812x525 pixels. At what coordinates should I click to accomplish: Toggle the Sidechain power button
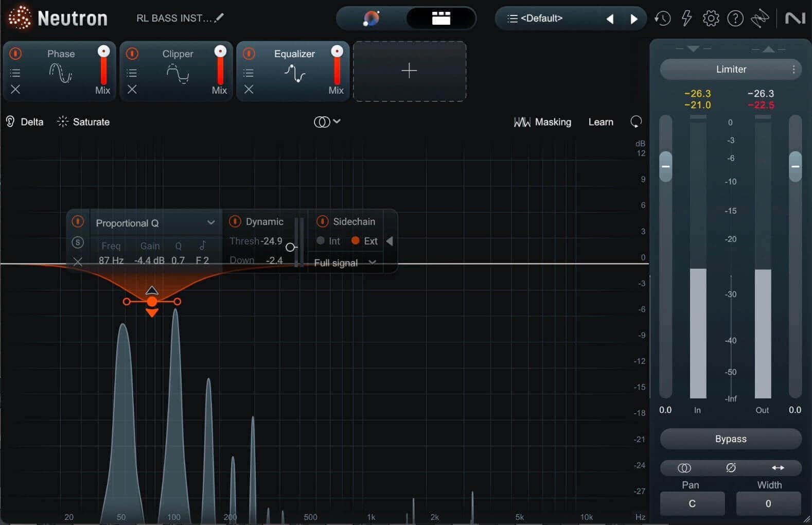[x=322, y=221]
